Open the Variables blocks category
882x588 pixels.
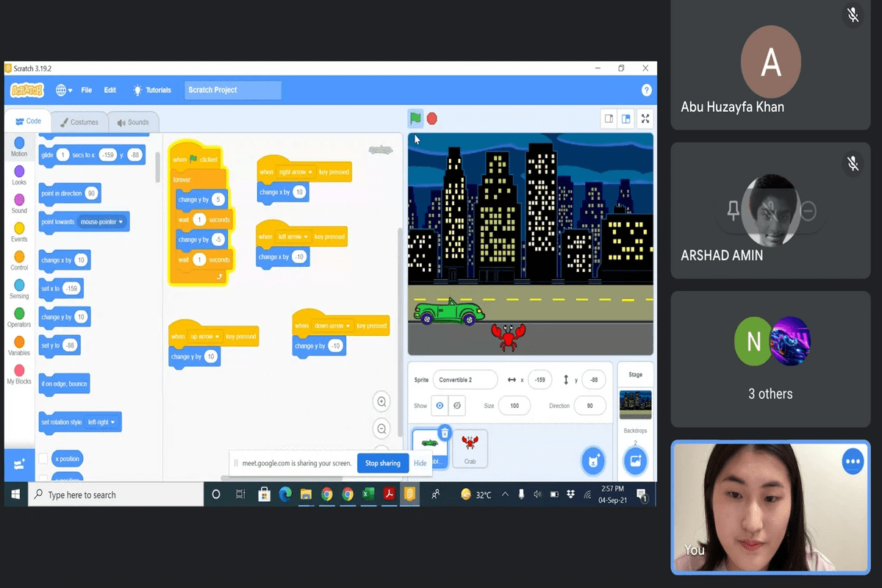point(19,346)
